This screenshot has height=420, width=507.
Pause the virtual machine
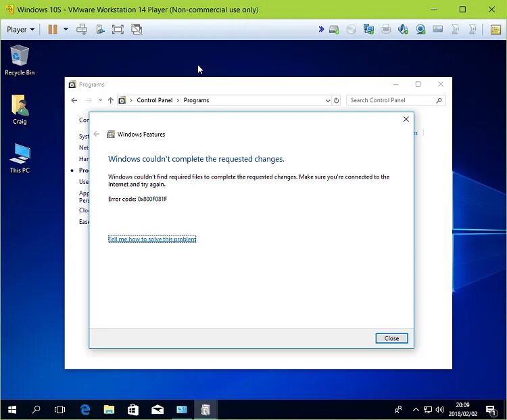(x=53, y=30)
